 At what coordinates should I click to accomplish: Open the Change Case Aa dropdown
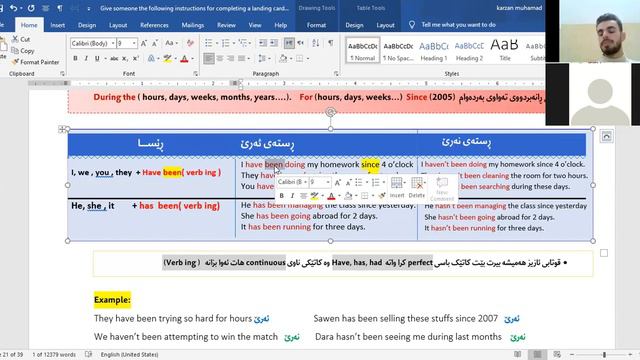[x=171, y=43]
